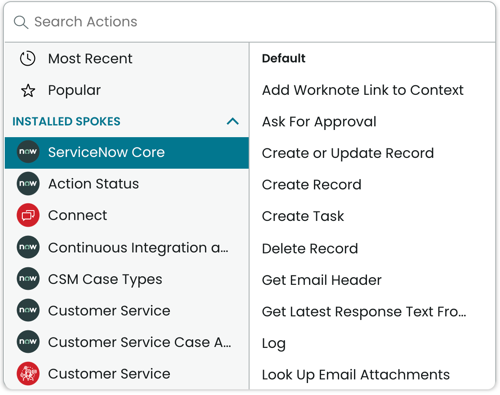Click the magnifier search icon
The image size is (500, 395).
[x=21, y=22]
